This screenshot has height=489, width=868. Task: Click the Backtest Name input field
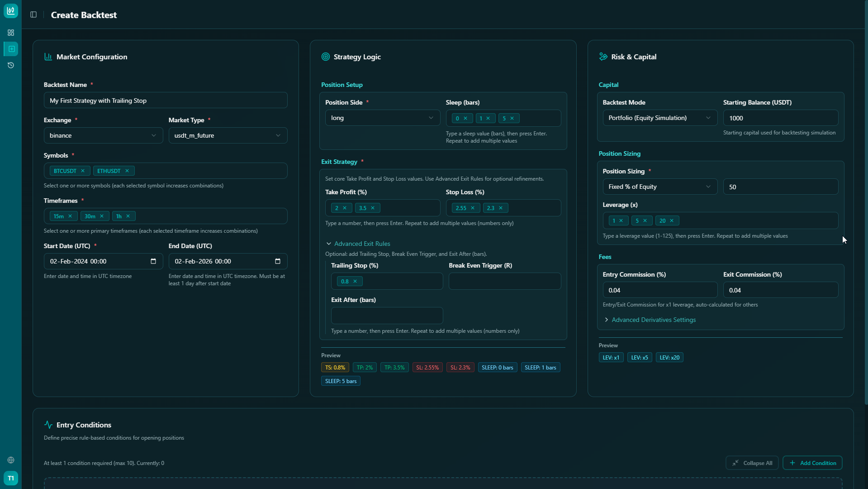pyautogui.click(x=166, y=101)
